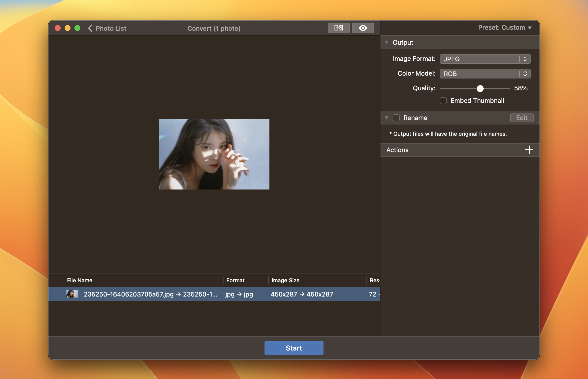Click the green fullscreen window button

[77, 28]
